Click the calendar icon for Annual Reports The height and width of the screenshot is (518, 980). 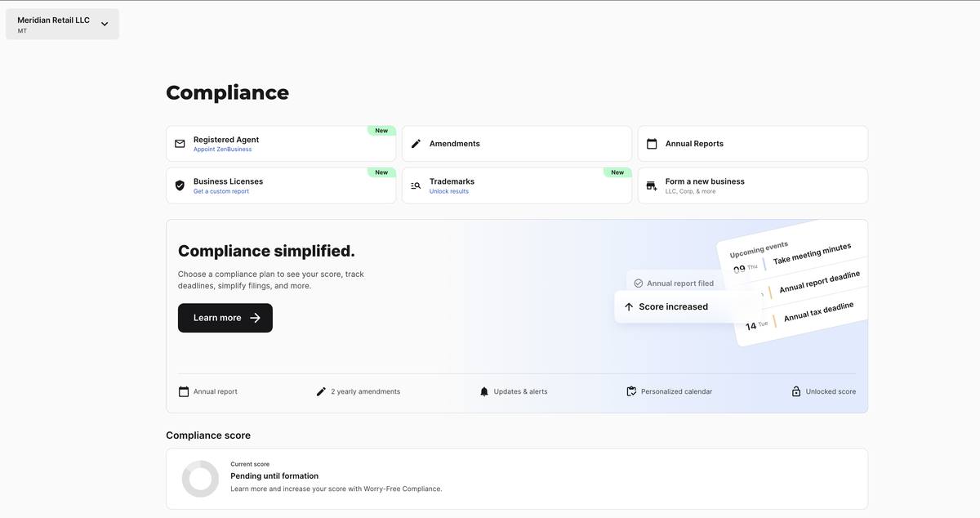[652, 144]
